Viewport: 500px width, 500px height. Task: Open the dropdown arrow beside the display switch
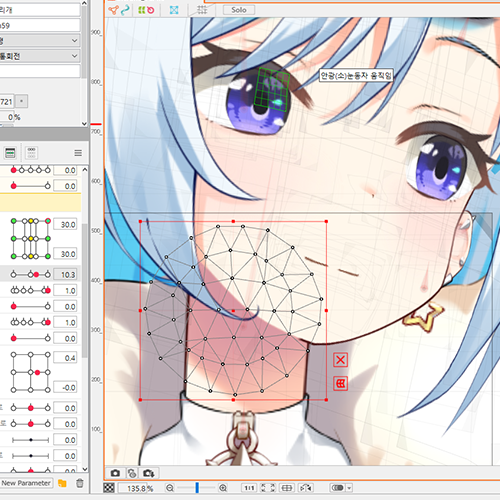(349, 488)
